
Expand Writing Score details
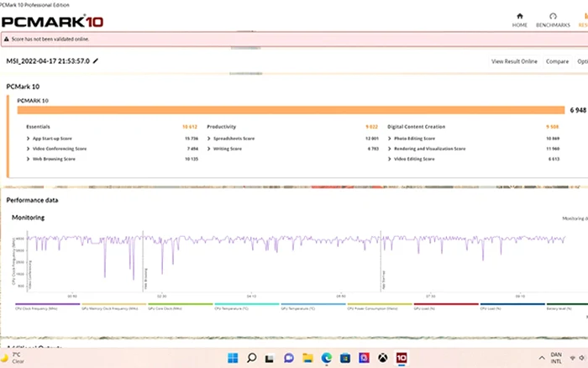(x=209, y=149)
